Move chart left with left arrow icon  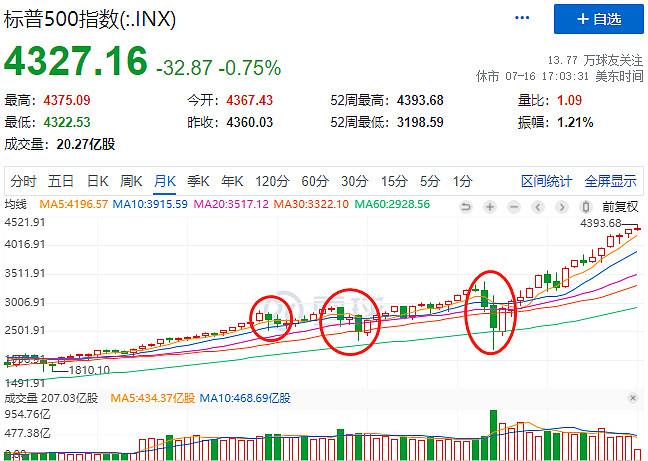click(538, 207)
